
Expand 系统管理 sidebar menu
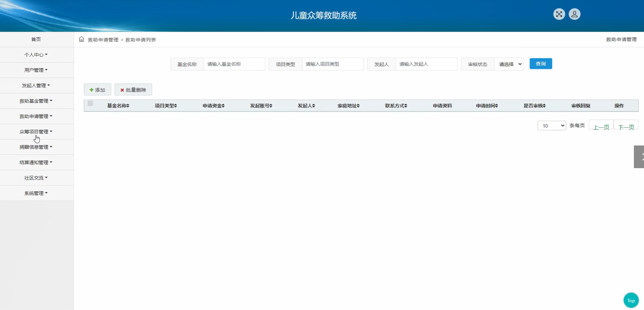coord(37,193)
